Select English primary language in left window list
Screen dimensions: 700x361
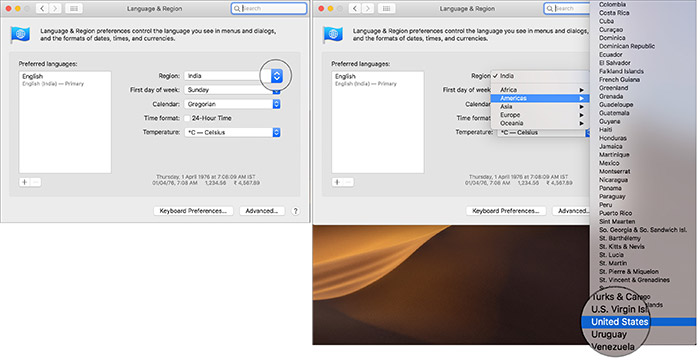(65, 80)
